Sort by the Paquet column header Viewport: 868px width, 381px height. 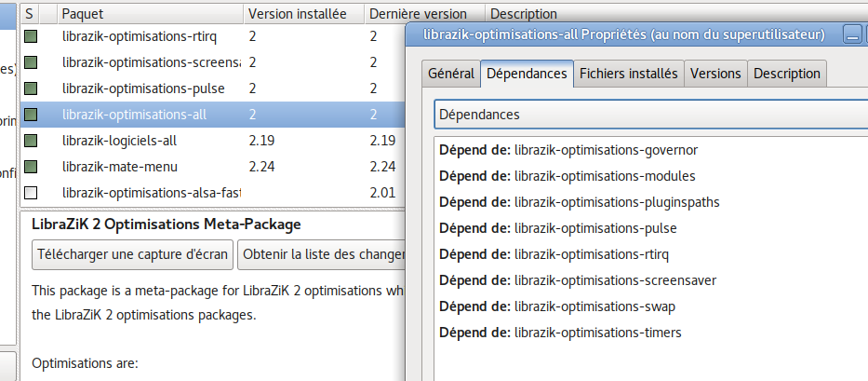(x=149, y=14)
